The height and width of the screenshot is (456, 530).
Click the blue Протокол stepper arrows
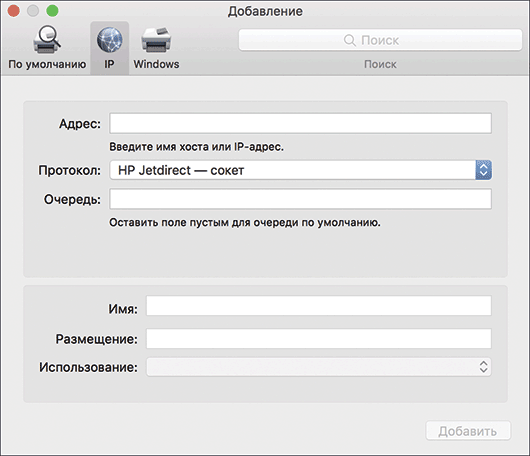pos(483,170)
